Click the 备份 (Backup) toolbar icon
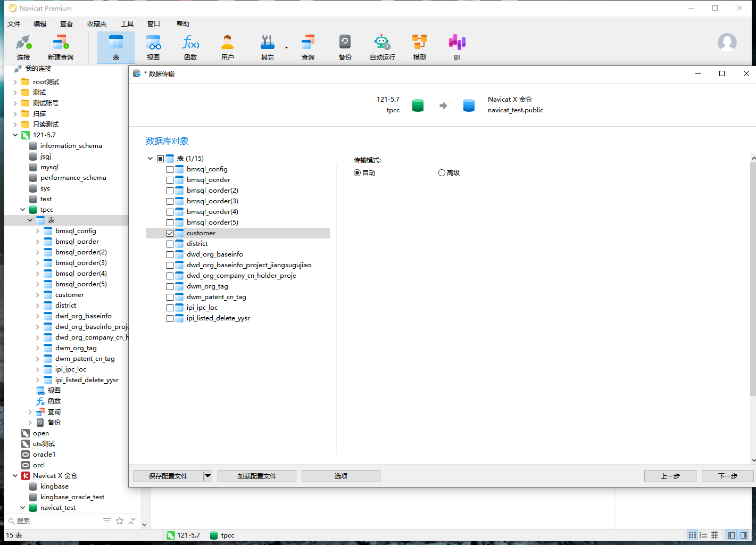Image resolution: width=756 pixels, height=545 pixels. [x=345, y=47]
